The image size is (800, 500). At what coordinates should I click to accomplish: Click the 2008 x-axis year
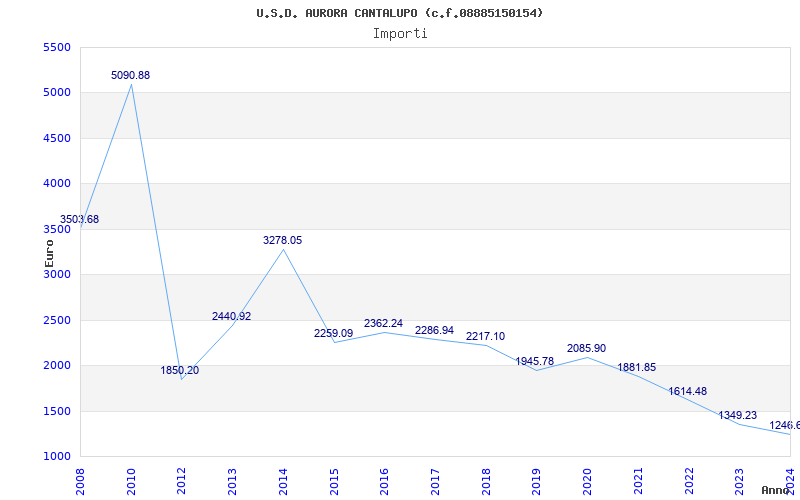(81, 481)
